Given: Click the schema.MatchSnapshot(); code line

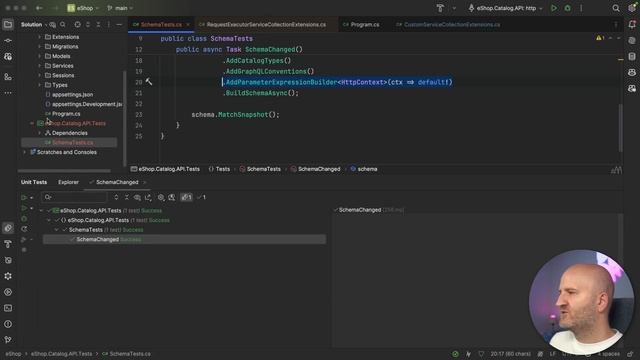Looking at the screenshot, I should tap(236, 115).
